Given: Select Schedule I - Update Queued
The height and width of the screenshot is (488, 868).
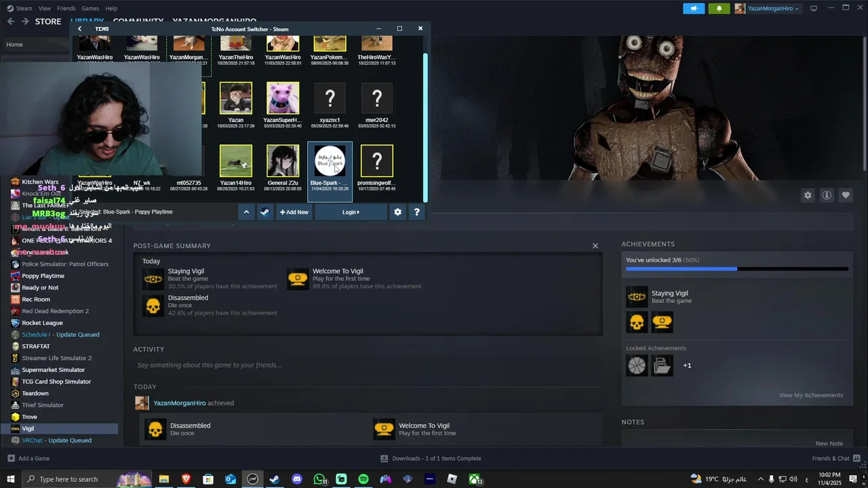Looking at the screenshot, I should (x=60, y=335).
